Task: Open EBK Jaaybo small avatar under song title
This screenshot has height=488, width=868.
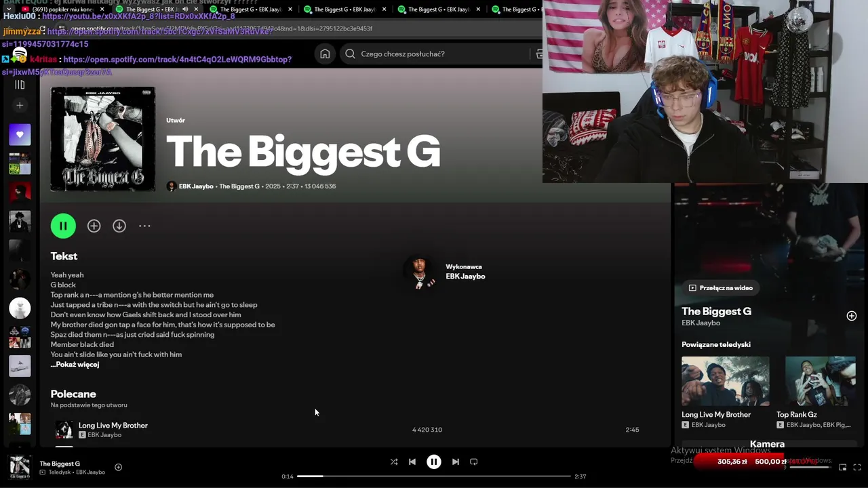Action: (172, 186)
